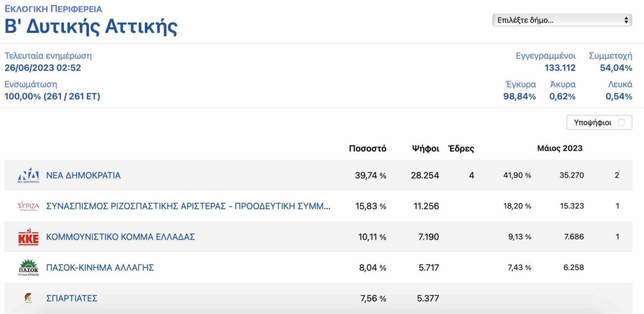644x314 pixels.
Task: Toggle the Υποψήφιοι checkbox
Action: click(x=621, y=122)
